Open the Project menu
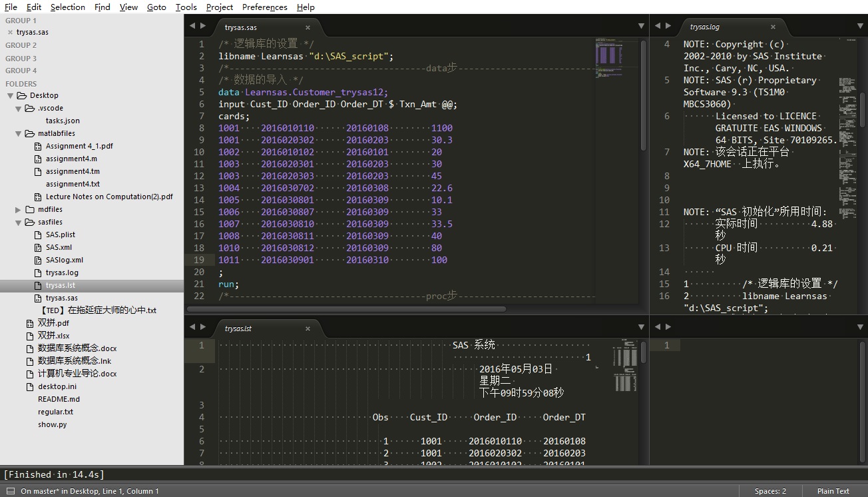 [220, 7]
